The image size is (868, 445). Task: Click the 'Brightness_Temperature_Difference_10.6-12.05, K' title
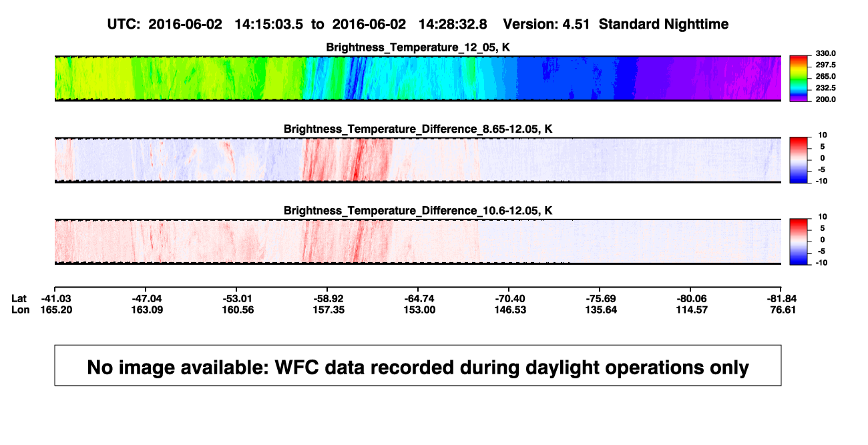click(418, 210)
